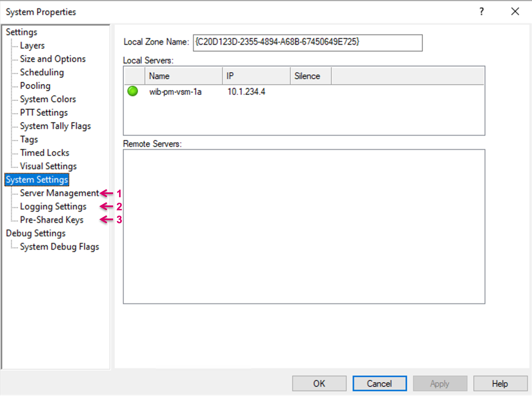
Task: Select PTT Settings item
Action: click(44, 113)
